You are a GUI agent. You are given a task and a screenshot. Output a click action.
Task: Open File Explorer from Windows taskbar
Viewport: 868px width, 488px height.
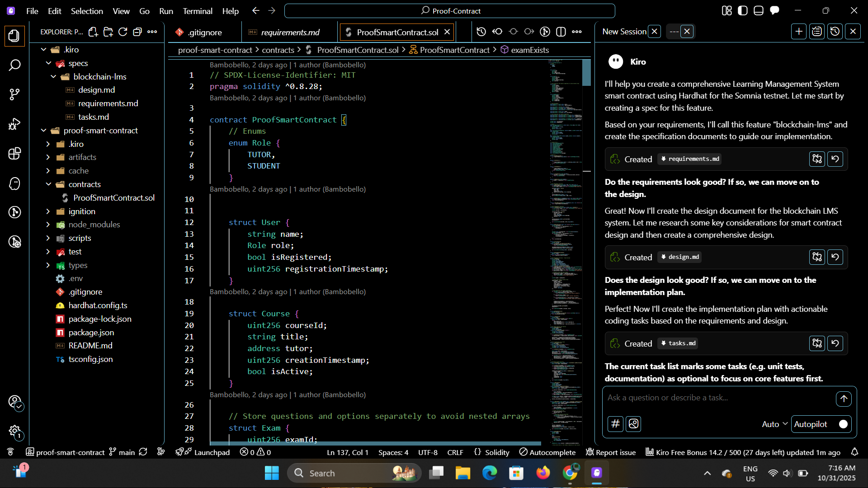coord(462,473)
